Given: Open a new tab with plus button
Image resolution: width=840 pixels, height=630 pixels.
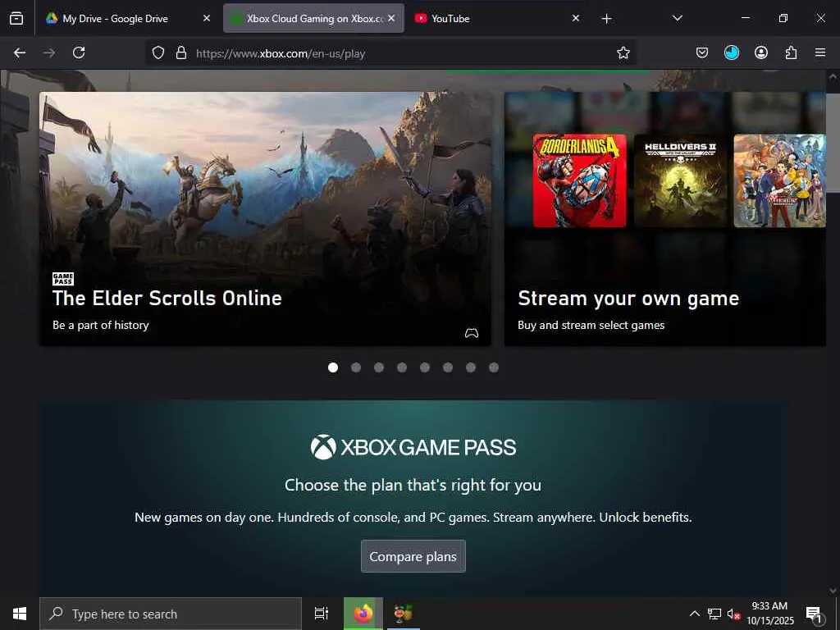Looking at the screenshot, I should click(x=606, y=19).
